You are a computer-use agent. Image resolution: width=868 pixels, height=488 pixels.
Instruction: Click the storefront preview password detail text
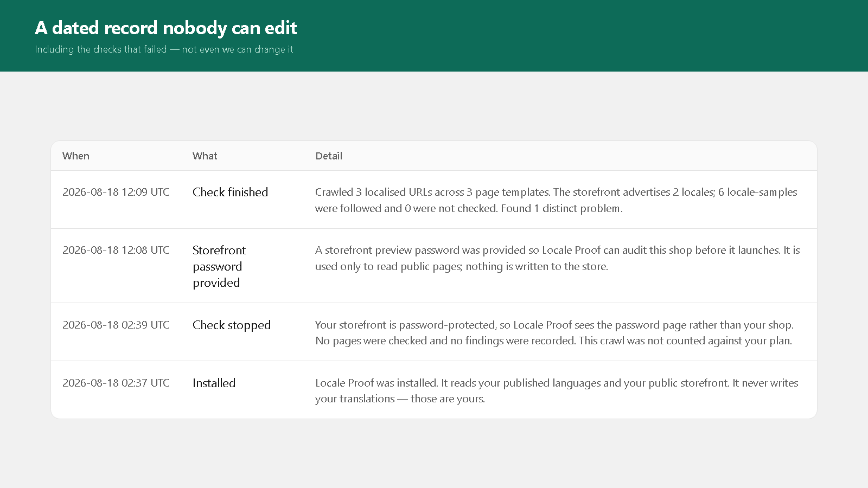point(558,258)
